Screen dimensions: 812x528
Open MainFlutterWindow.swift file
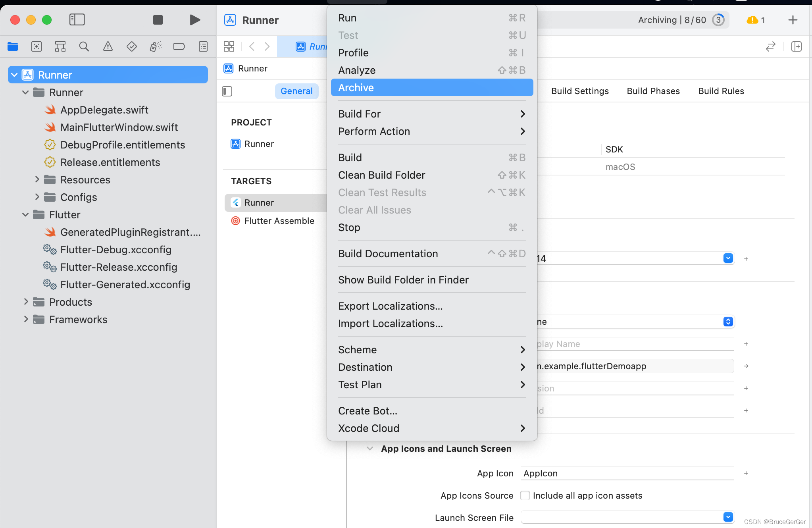(x=119, y=127)
